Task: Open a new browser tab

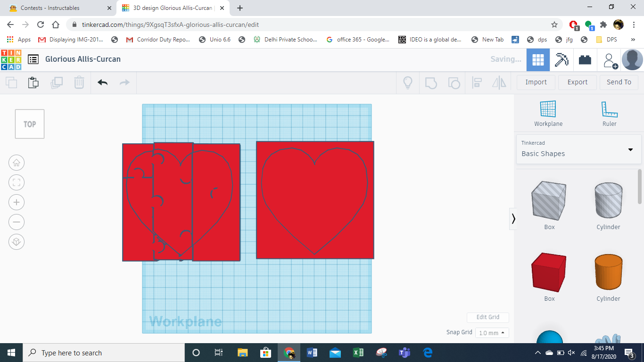Action: click(240, 8)
